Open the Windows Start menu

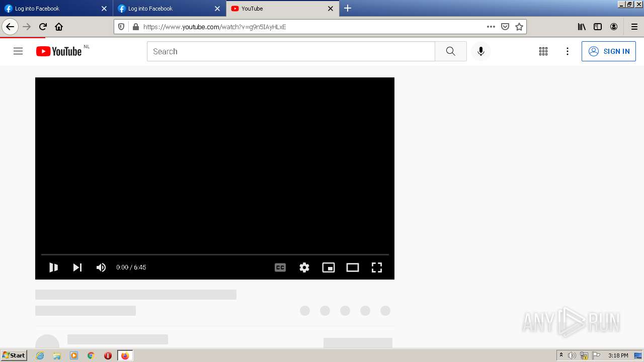point(14,355)
